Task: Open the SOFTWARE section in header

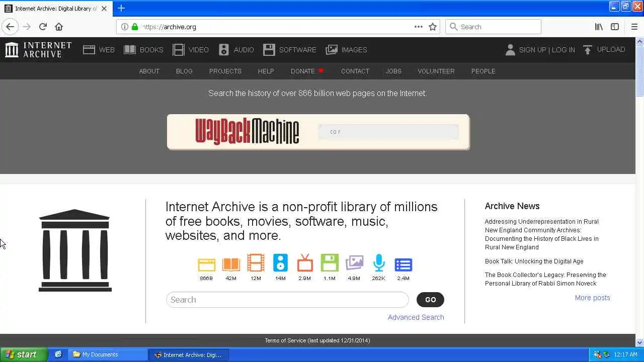Action: click(290, 50)
